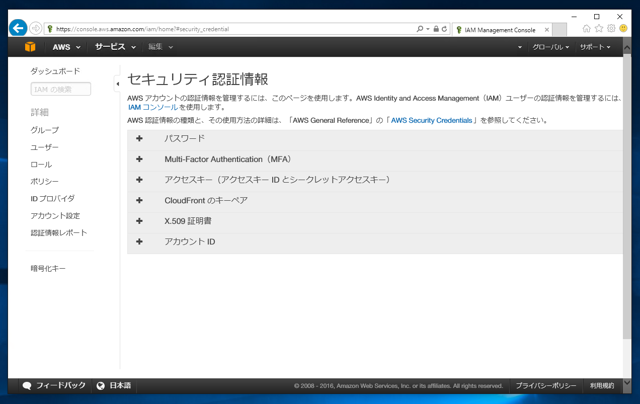This screenshot has height=404, width=640.
Task: Open 認証情報レポート in the sidebar
Action: [x=59, y=233]
